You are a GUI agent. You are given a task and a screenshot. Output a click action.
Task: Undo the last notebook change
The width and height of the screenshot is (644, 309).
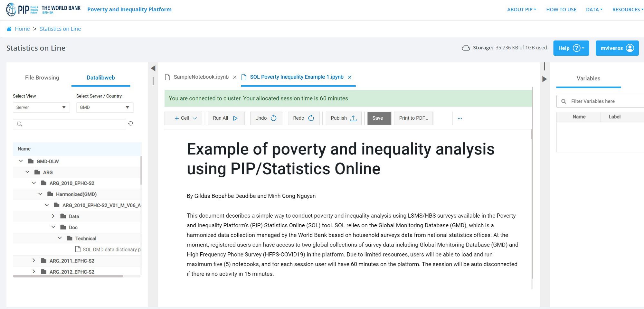(265, 118)
